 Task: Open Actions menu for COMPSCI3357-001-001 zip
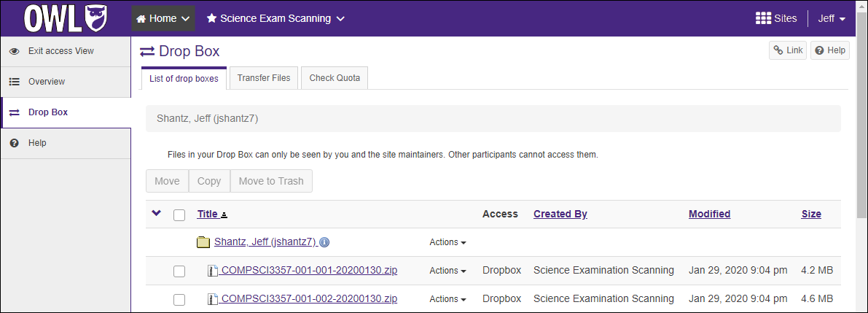[x=447, y=271]
